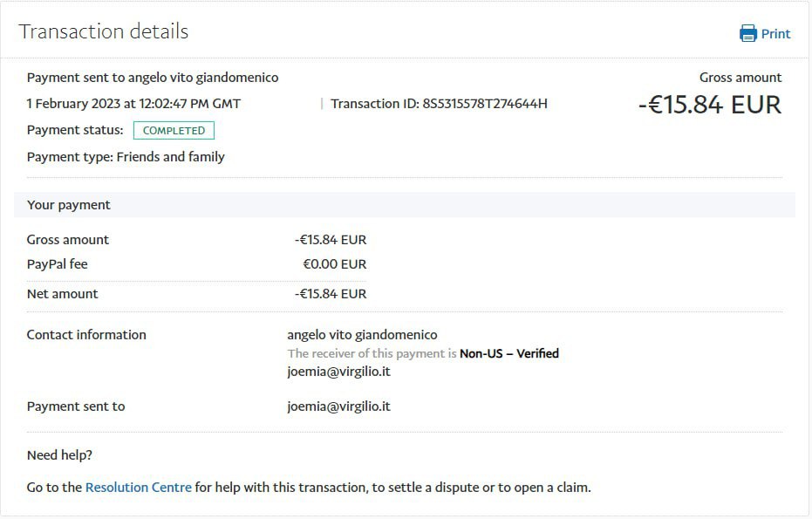Image resolution: width=812 pixels, height=519 pixels.
Task: Click the email beside Payment sent to
Action: click(338, 406)
